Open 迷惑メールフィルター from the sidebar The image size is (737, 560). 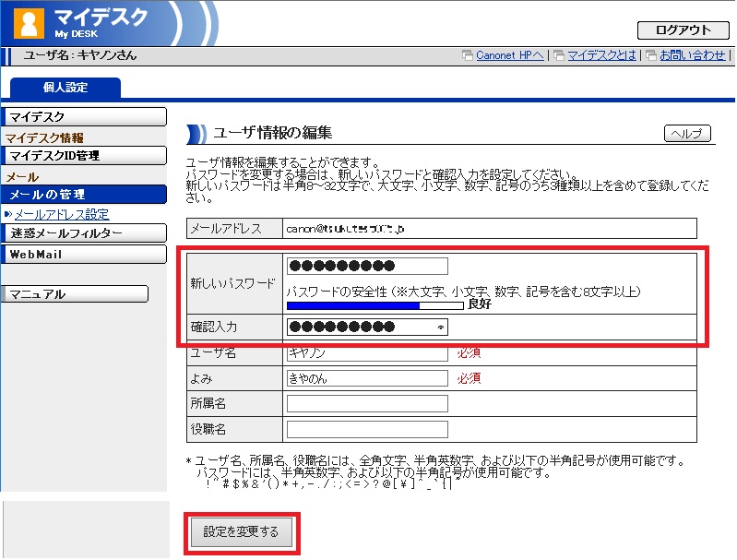(84, 233)
